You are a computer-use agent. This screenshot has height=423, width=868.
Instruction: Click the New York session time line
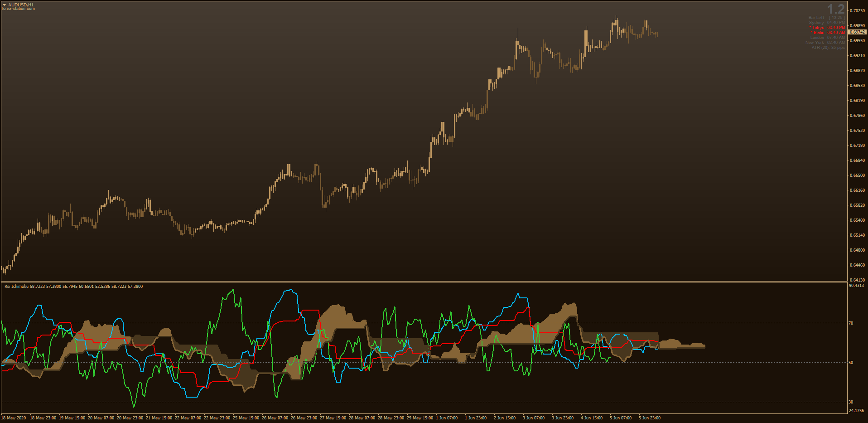pos(825,43)
